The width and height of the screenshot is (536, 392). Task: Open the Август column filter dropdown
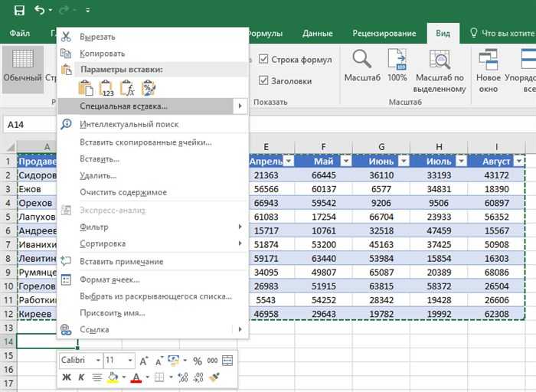pos(520,161)
